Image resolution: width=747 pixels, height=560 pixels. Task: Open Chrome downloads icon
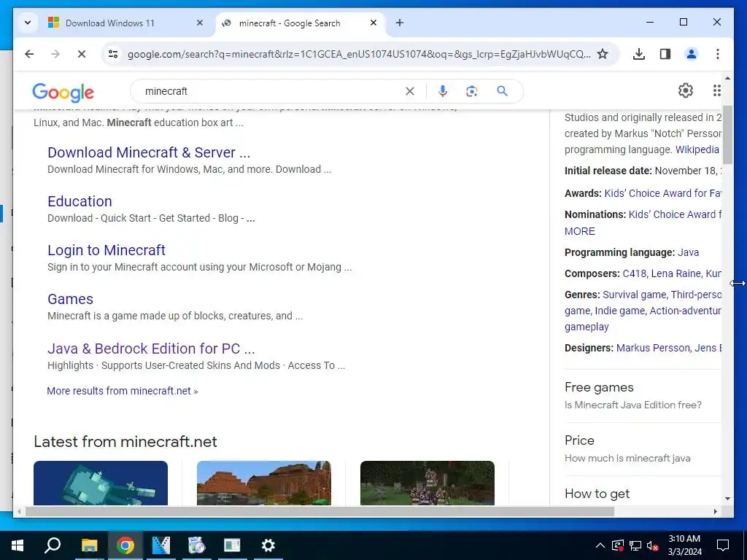(x=639, y=54)
